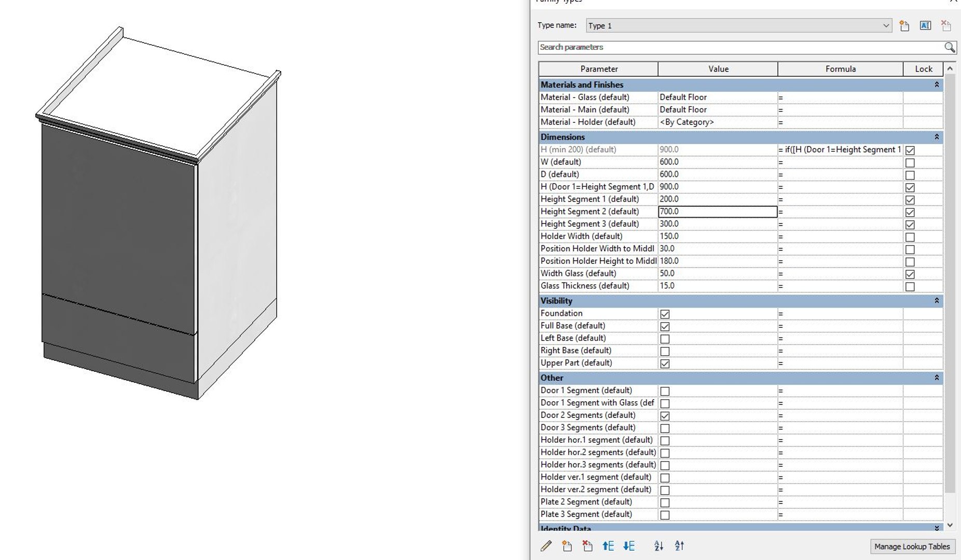Viewport: 961px width, 560px height.
Task: Sort parameters in descending order
Action: pos(679,545)
